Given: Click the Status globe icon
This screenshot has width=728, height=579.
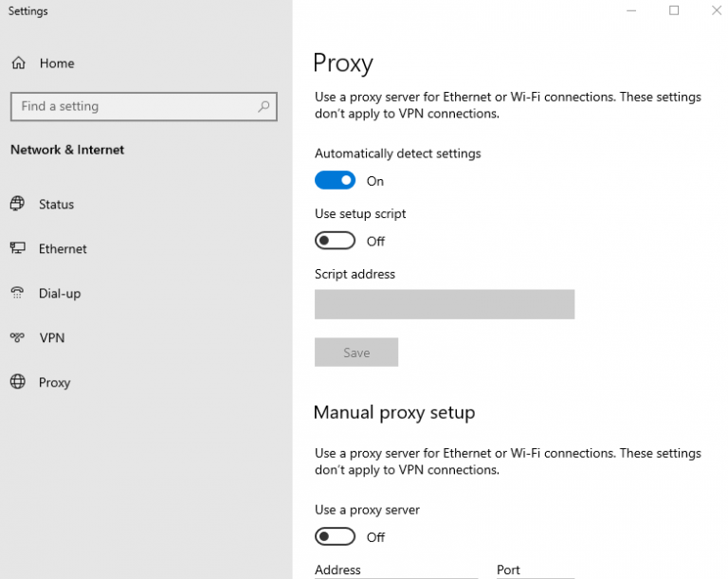Looking at the screenshot, I should [18, 204].
